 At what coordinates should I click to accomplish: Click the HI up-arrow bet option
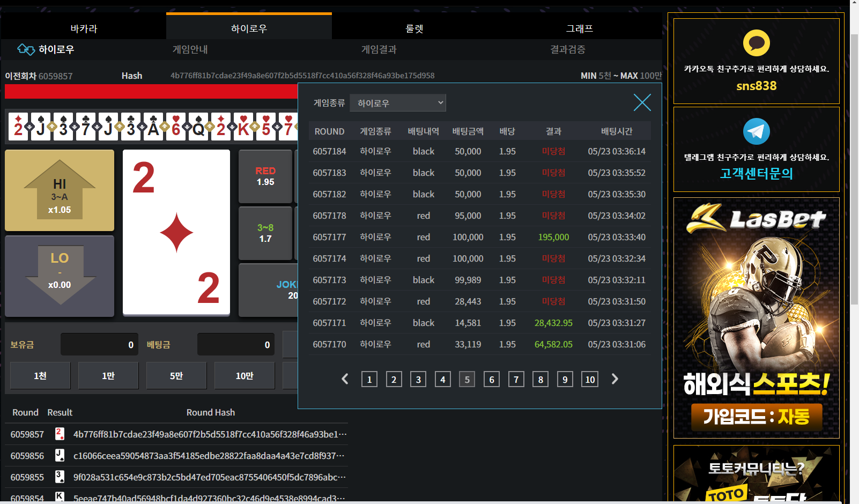pyautogui.click(x=60, y=190)
